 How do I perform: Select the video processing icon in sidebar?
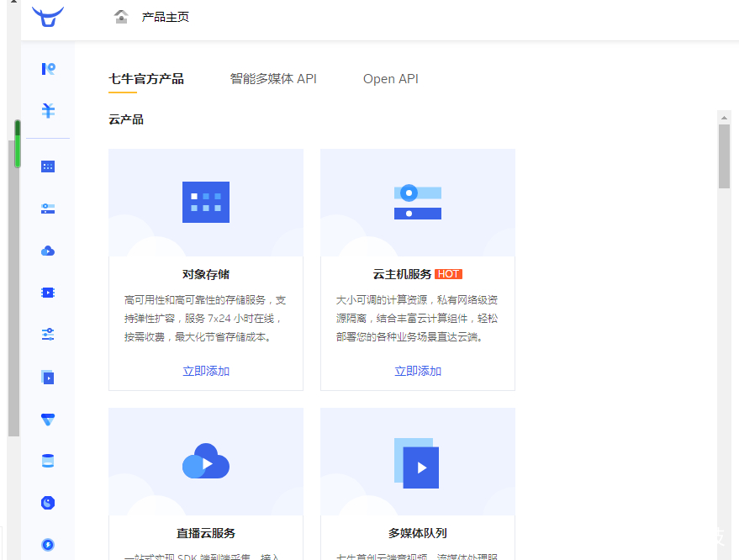pyautogui.click(x=48, y=293)
